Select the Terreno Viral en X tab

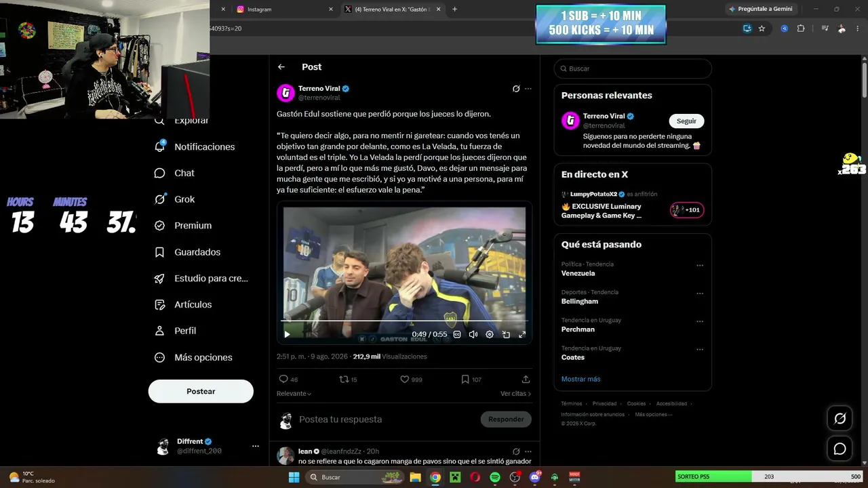pyautogui.click(x=392, y=9)
